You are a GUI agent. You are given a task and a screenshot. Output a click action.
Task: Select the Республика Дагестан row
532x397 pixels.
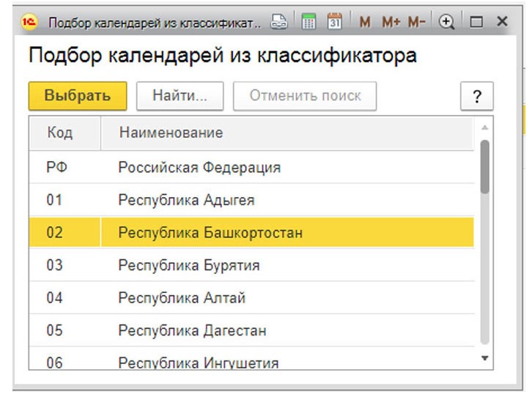(191, 330)
